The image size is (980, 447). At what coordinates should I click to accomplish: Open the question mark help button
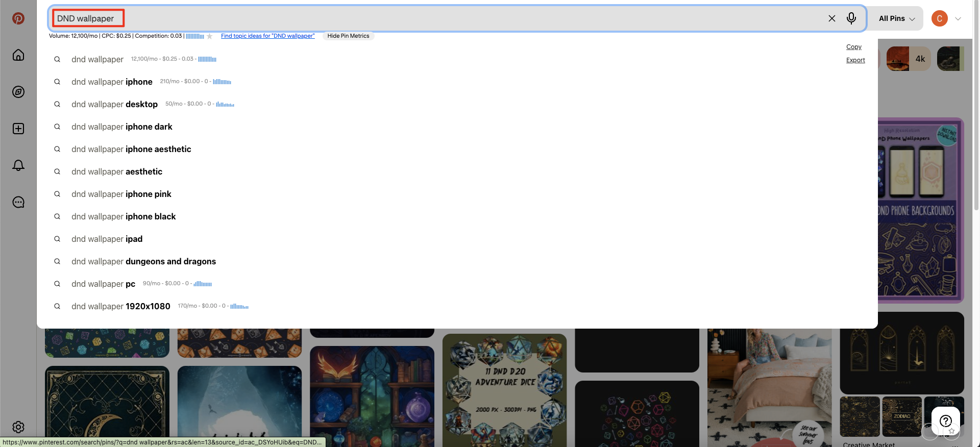pos(946,421)
